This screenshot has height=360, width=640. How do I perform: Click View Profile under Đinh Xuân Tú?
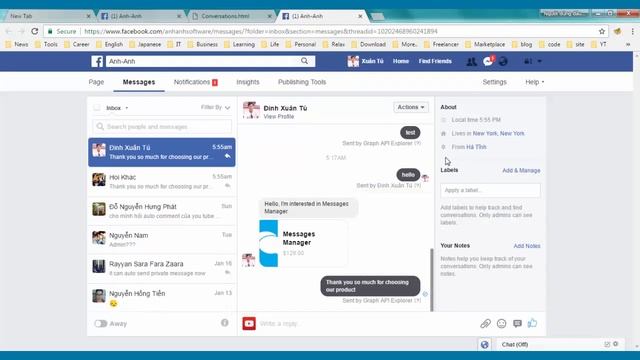click(279, 117)
